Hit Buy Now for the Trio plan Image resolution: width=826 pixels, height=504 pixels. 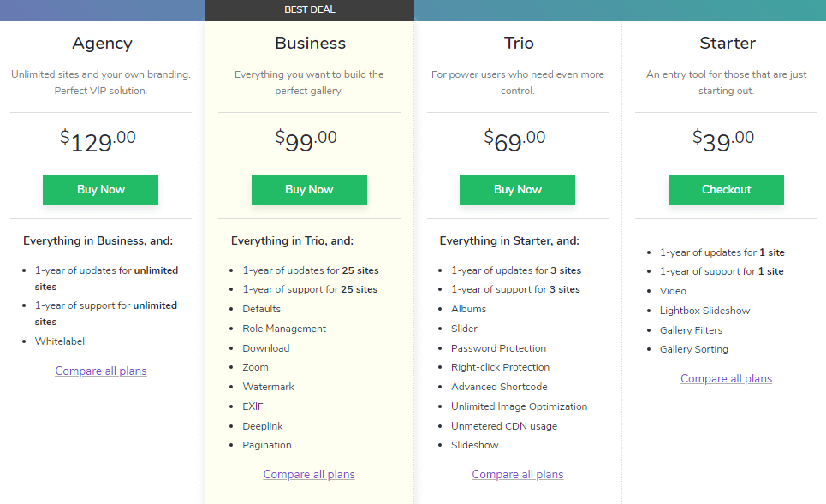pos(517,190)
